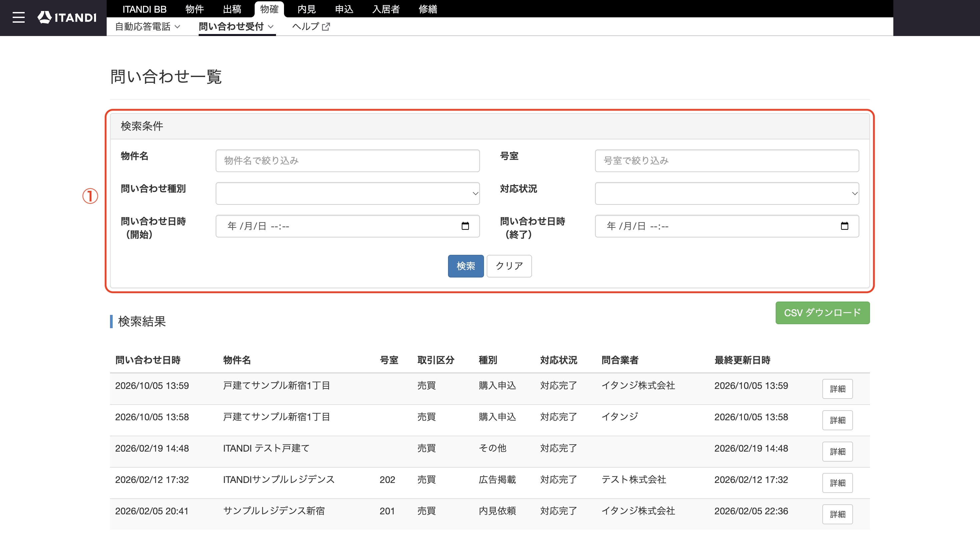Click the 内見依頼 type cell
Viewport: 980px width, 533px height.
pos(497,511)
